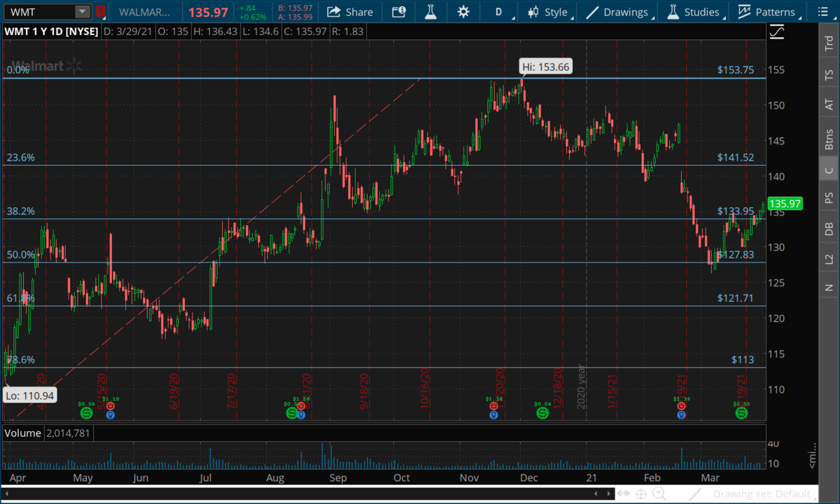Click the WMT 1 Y 1D [NYSE] chart title
Screen dimensions: 840x504
click(51, 31)
